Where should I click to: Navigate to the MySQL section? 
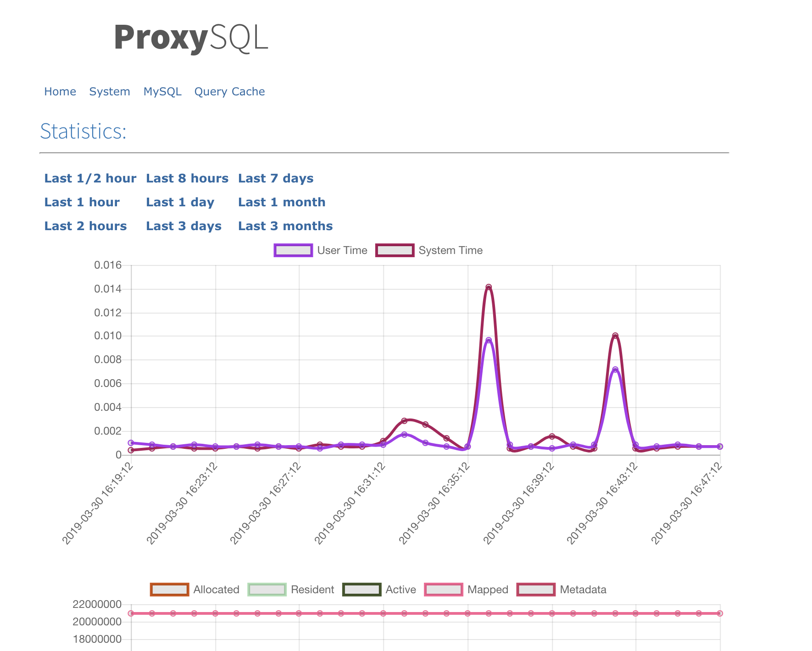pos(162,91)
